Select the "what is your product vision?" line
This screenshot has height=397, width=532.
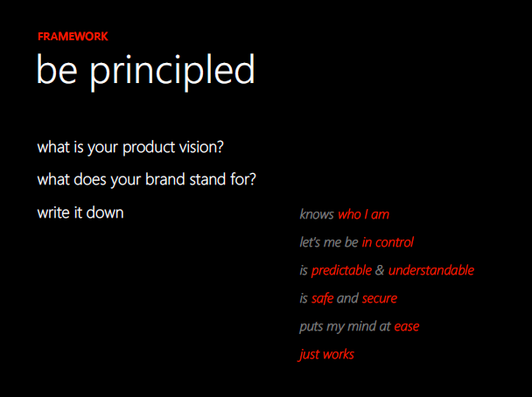[x=136, y=148]
